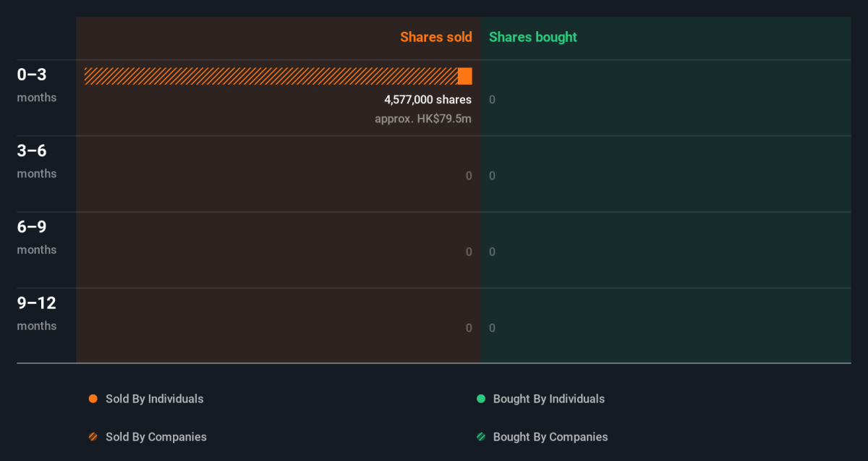This screenshot has width=868, height=461.
Task: Select the 0–3 months row label
Action: [37, 85]
